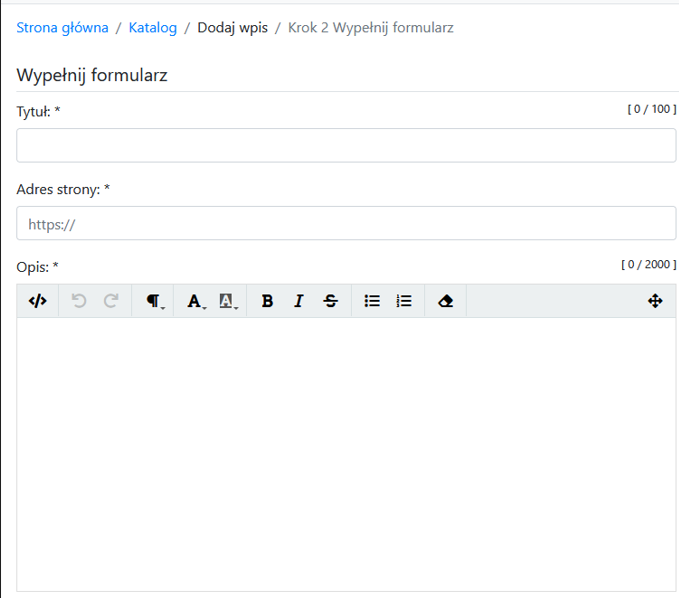679x598 pixels.
Task: Clear formatting with the eraser icon
Action: [x=446, y=301]
